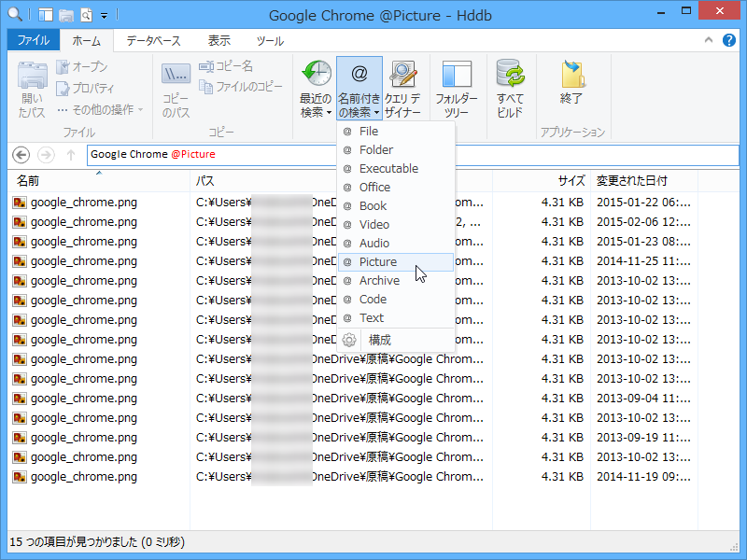The height and width of the screenshot is (560, 747).
Task: Select the @ Office named search
Action: pos(395,188)
